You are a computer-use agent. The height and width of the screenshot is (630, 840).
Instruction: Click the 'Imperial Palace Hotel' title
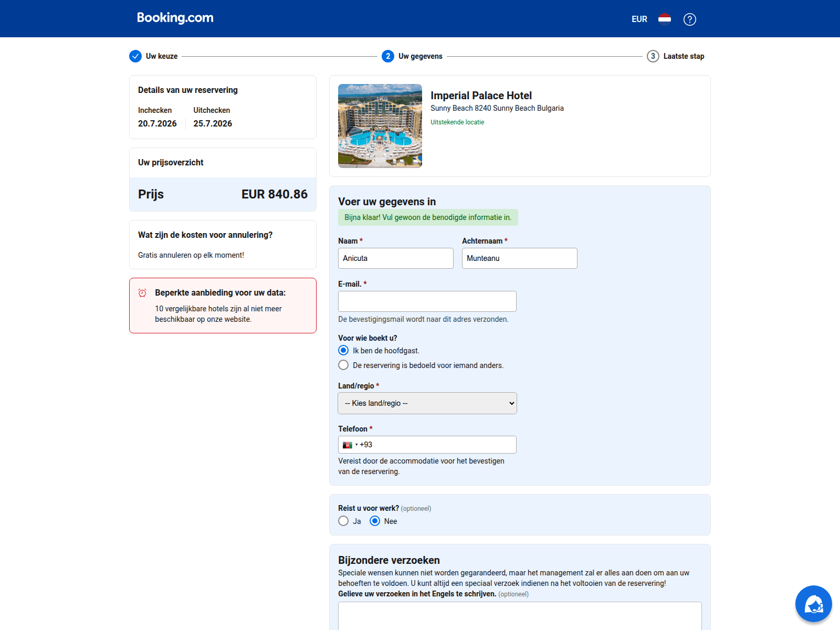(481, 96)
